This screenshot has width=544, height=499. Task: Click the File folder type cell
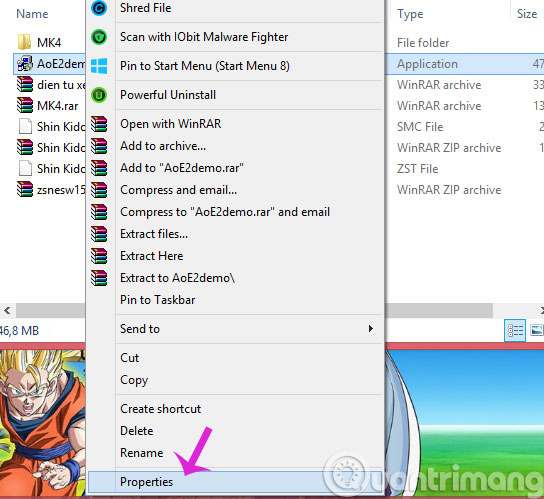pyautogui.click(x=423, y=43)
